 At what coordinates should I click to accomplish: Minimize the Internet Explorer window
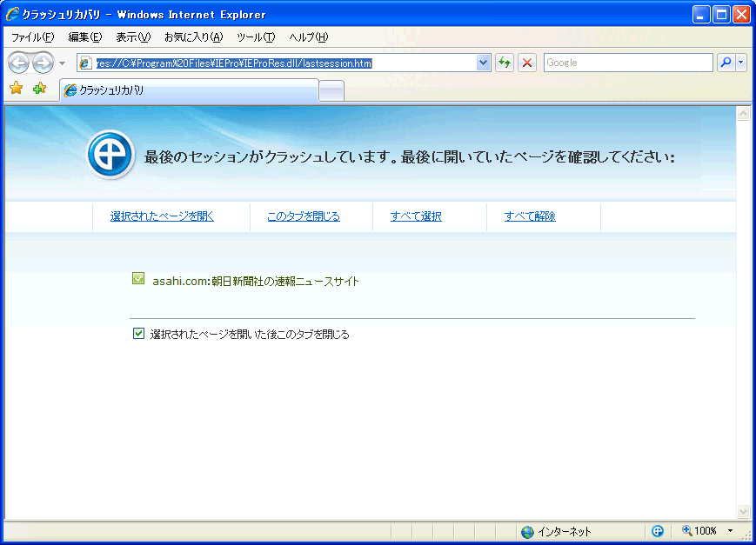click(701, 15)
